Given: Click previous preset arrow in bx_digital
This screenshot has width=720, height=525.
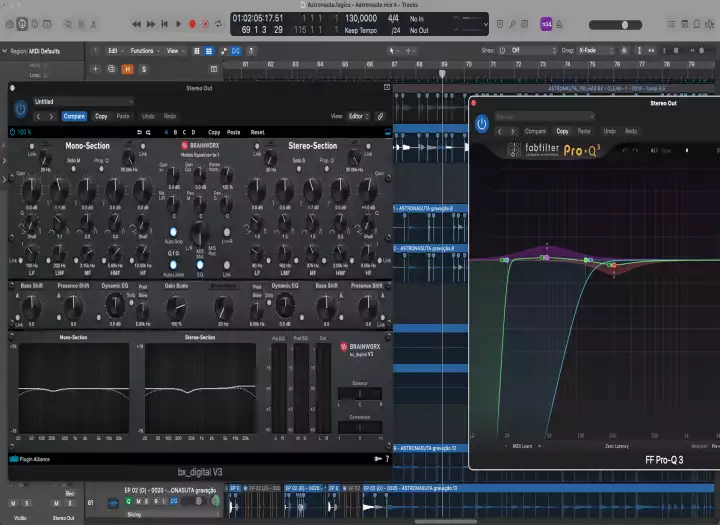Looking at the screenshot, I should click(x=39, y=117).
